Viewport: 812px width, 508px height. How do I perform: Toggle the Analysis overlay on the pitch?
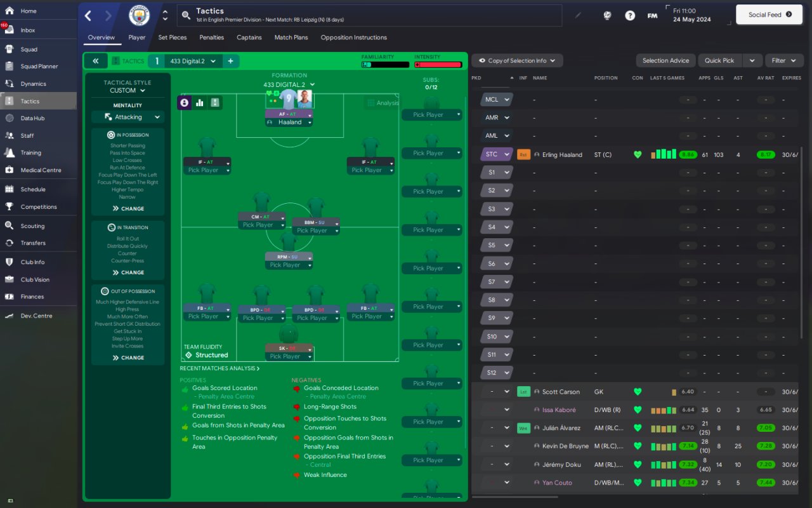click(383, 103)
